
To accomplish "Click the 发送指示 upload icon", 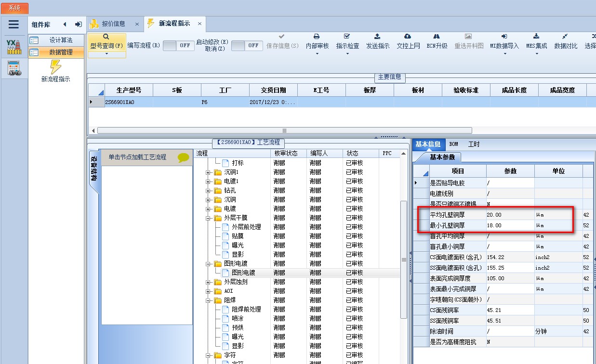I will tap(377, 37).
